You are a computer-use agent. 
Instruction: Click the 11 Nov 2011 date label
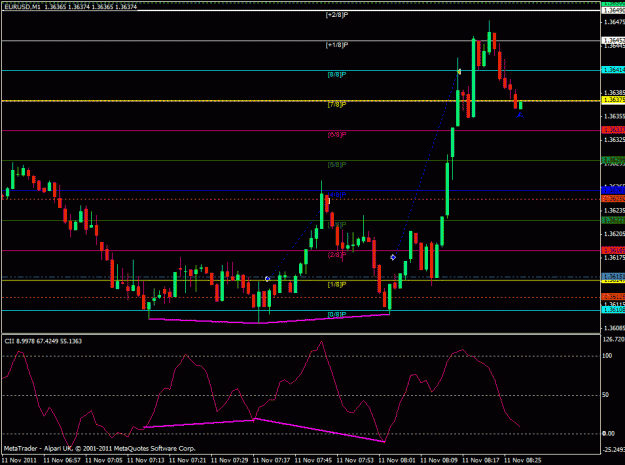[x=19, y=460]
